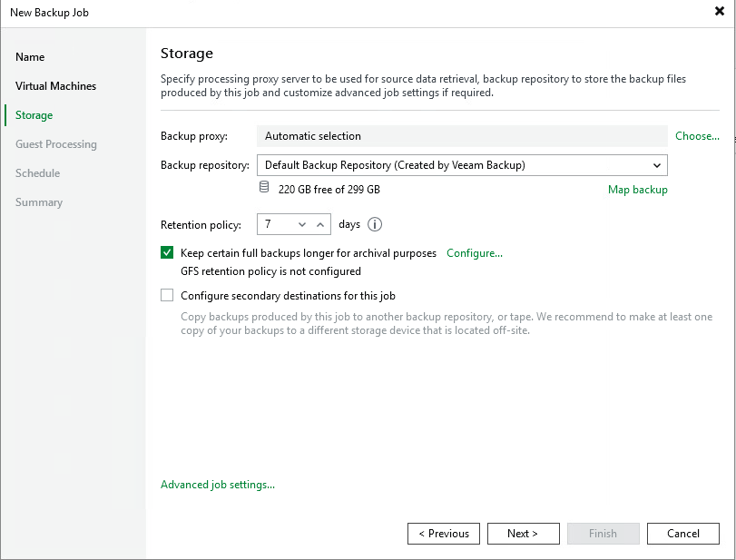The image size is (736, 560).
Task: Select the Name wizard step
Action: [30, 56]
